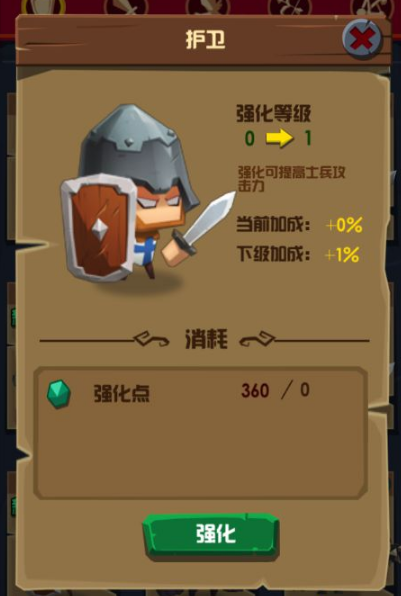Viewport: 401px width, 596px height.
Task: Click the 当前加成 +0% value
Action: (344, 225)
